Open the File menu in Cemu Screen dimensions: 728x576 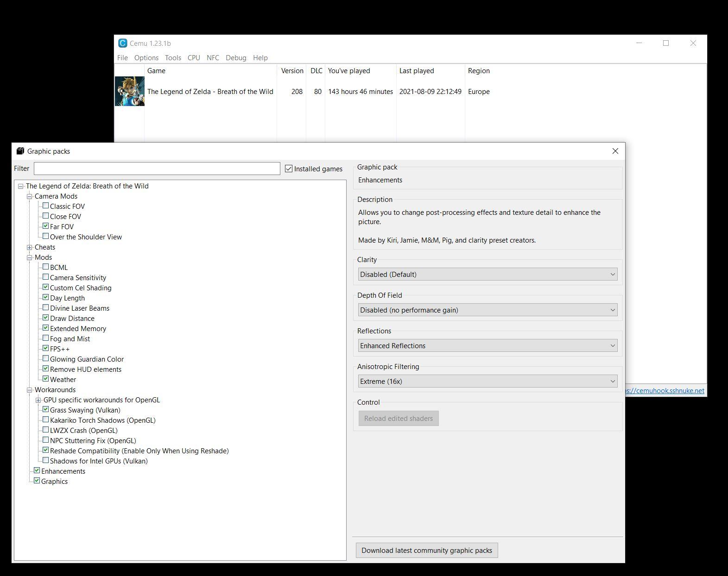[x=122, y=57]
